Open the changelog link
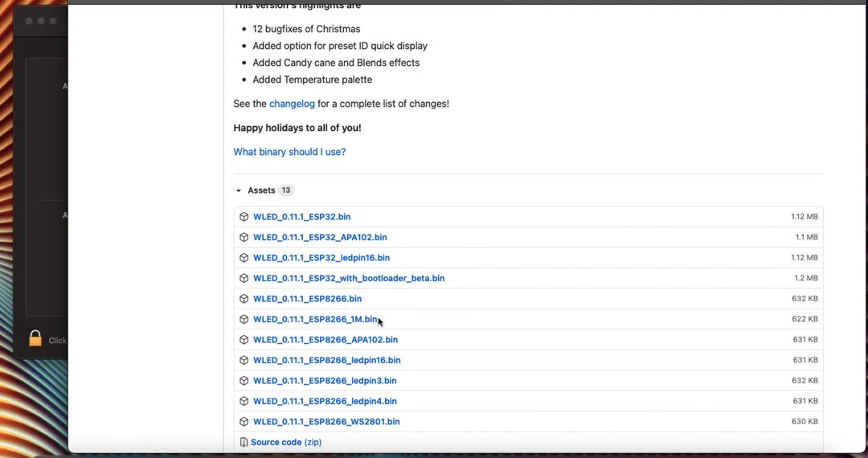This screenshot has height=458, width=868. click(x=292, y=104)
